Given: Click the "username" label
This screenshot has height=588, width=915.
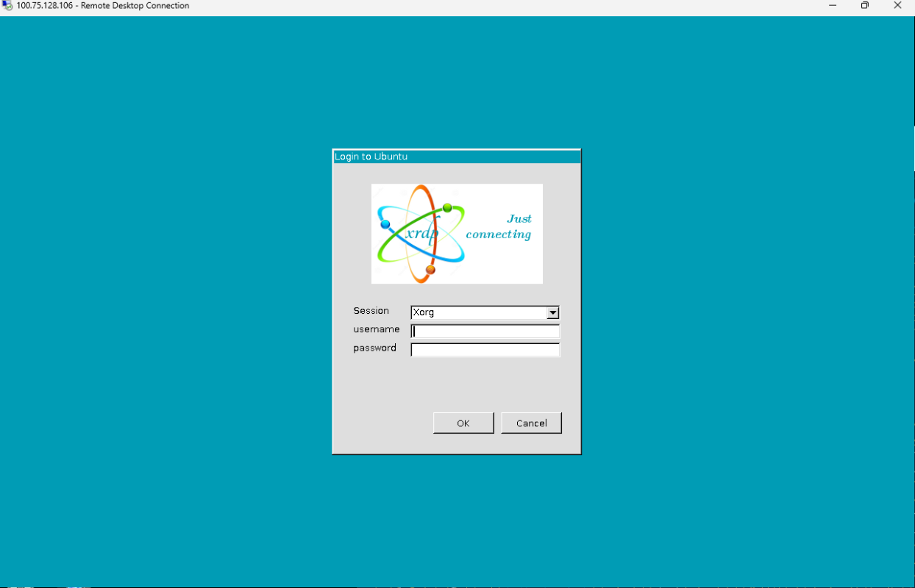Looking at the screenshot, I should point(377,329).
